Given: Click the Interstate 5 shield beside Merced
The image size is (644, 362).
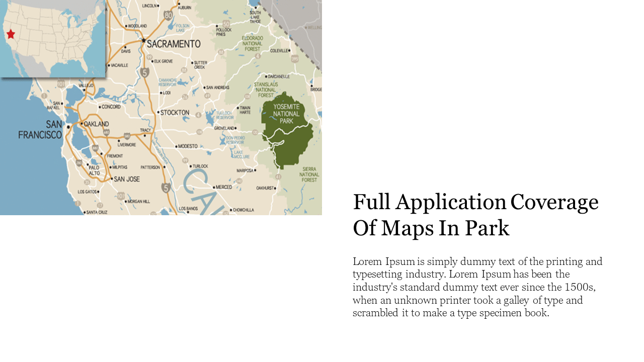Looking at the screenshot, I should tap(166, 188).
